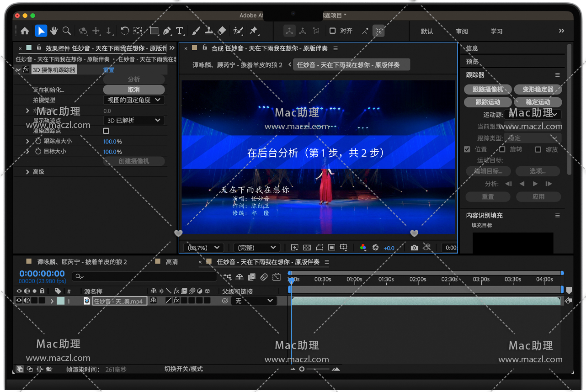Open the 学习 workspace tab

pyautogui.click(x=496, y=31)
